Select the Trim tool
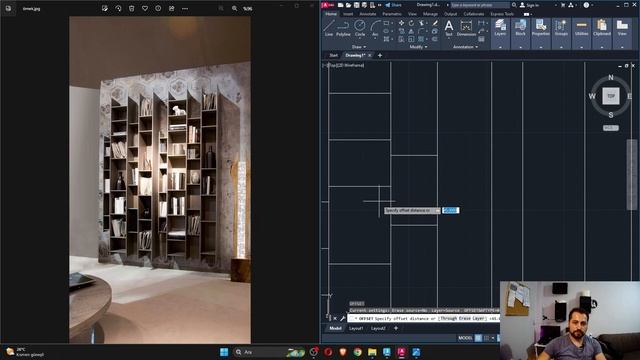 click(x=422, y=23)
